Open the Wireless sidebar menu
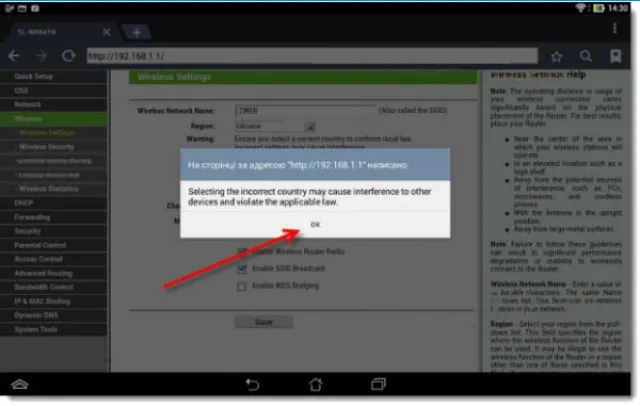The width and height of the screenshot is (640, 406). tap(54, 119)
